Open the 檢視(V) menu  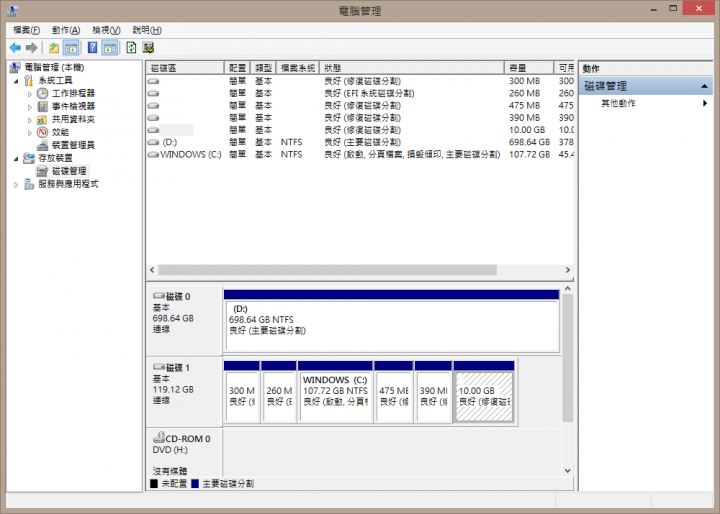[x=106, y=30]
